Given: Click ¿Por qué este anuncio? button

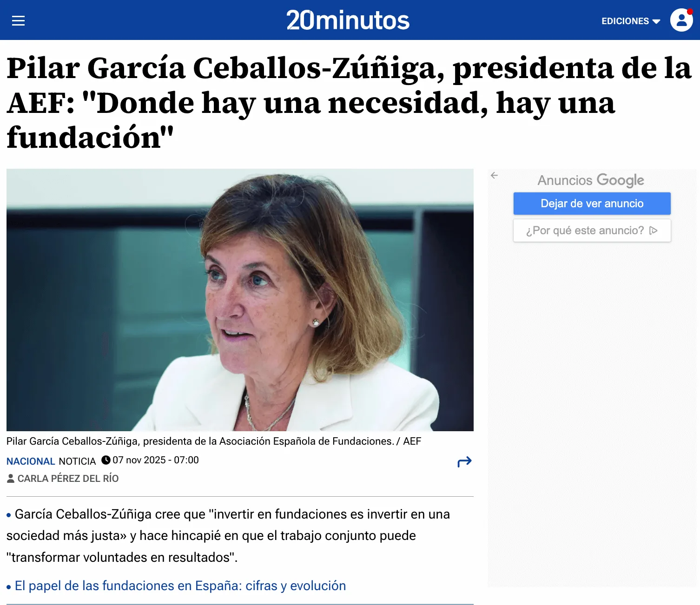Looking at the screenshot, I should (x=592, y=230).
